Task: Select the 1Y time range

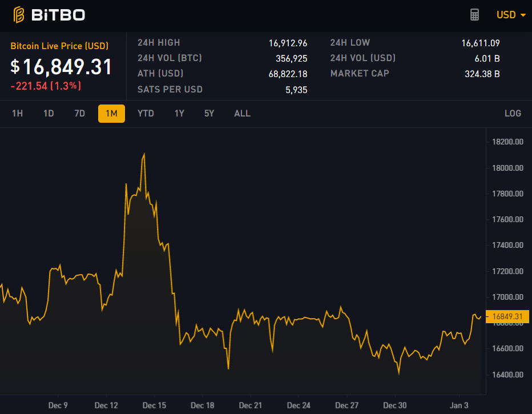Action: 179,113
